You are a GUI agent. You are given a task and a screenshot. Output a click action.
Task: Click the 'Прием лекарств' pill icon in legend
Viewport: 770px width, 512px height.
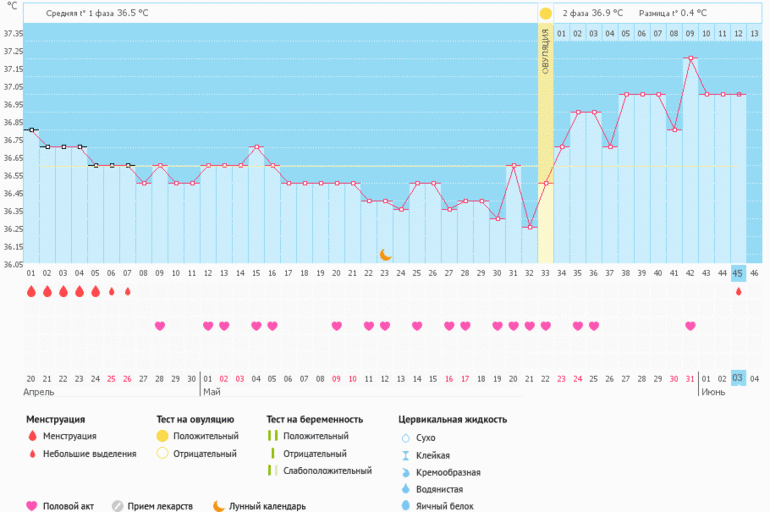117,506
